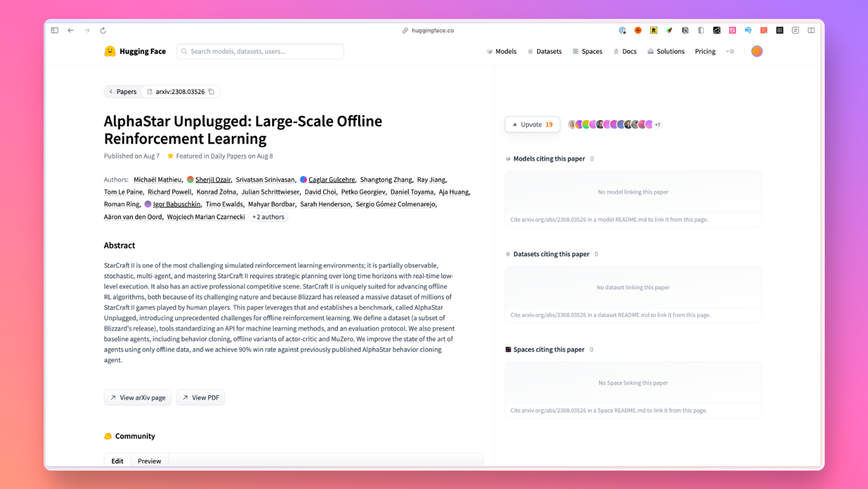Screen dimensions: 868x489
Task: Open the browser controls settings icon
Action: [796, 30]
